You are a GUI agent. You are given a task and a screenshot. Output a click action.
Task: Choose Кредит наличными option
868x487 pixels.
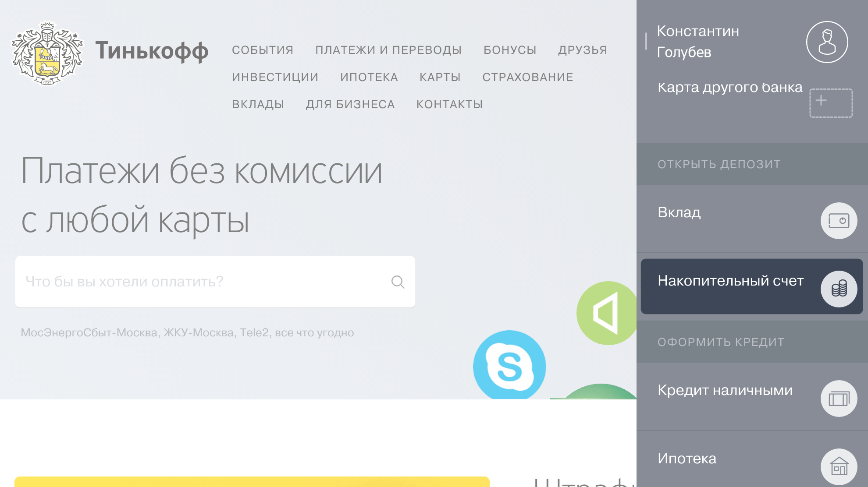(752, 396)
